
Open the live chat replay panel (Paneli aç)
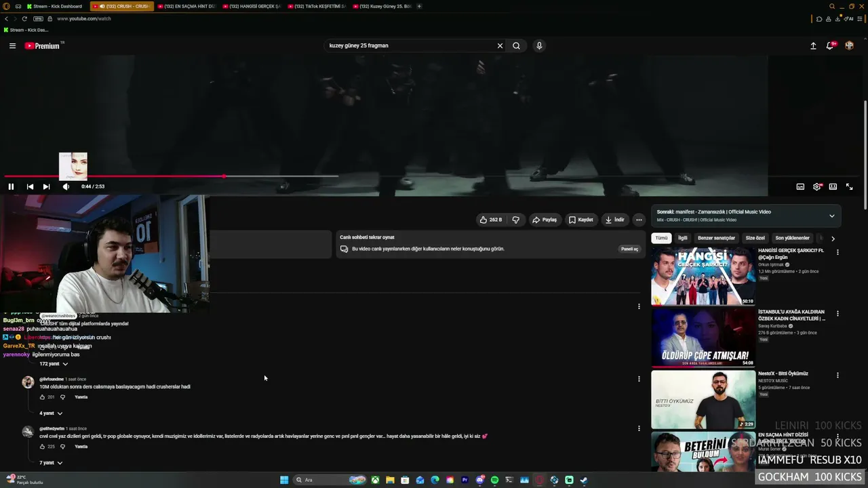630,249
